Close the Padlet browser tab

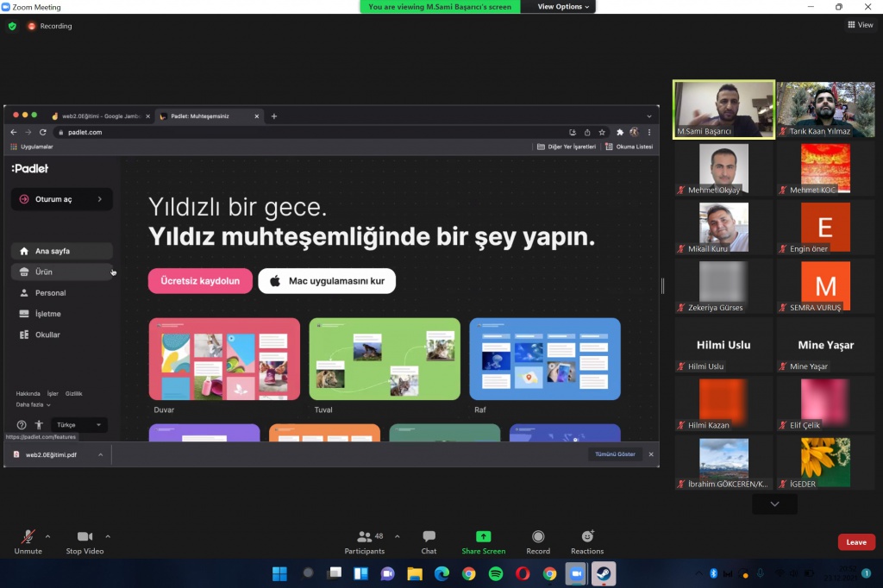(x=257, y=116)
